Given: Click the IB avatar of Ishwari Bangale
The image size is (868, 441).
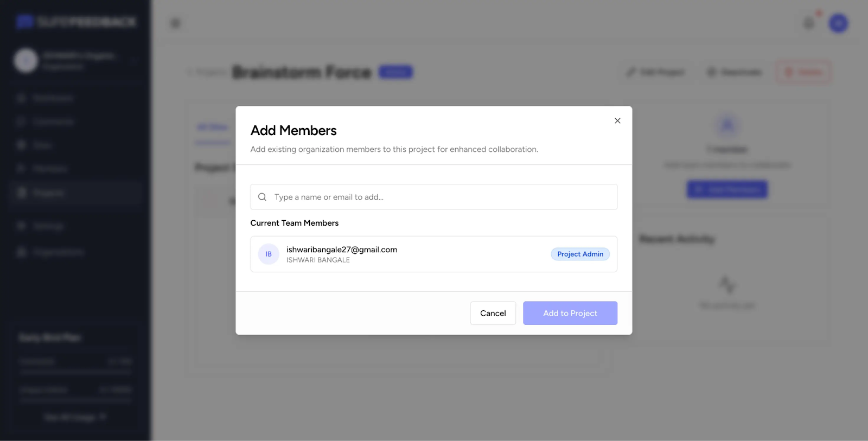Looking at the screenshot, I should (x=269, y=254).
